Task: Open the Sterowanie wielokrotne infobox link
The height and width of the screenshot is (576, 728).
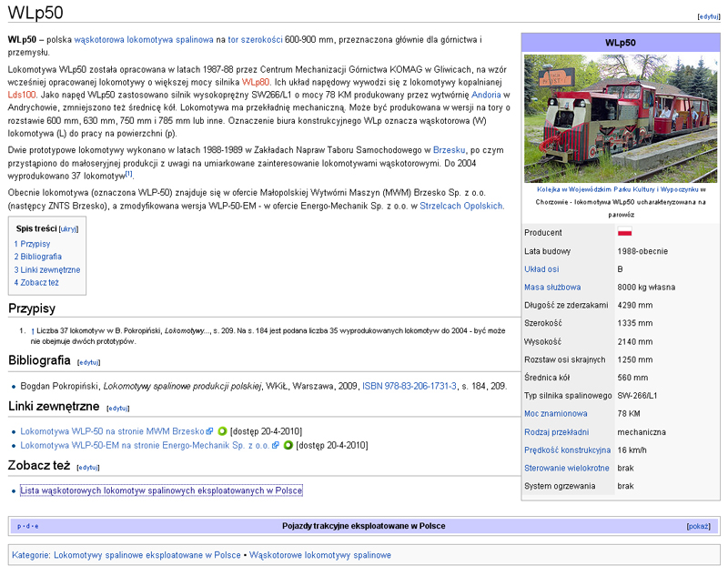Action: 566,469
